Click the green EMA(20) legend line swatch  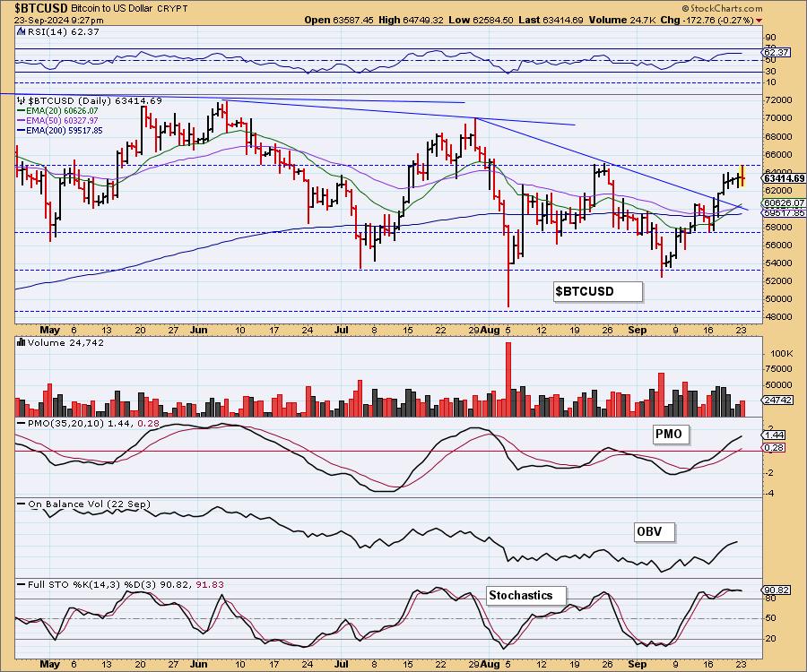(22, 110)
